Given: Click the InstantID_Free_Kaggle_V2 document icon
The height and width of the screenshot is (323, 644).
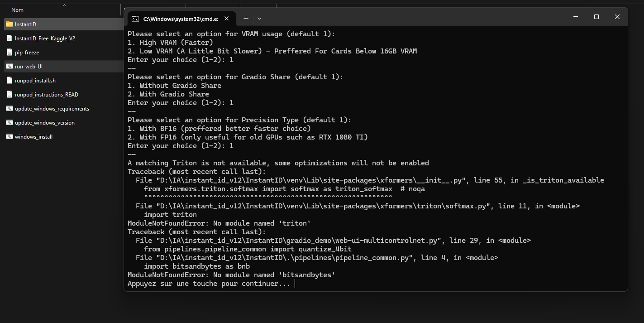Looking at the screenshot, I should [x=9, y=38].
